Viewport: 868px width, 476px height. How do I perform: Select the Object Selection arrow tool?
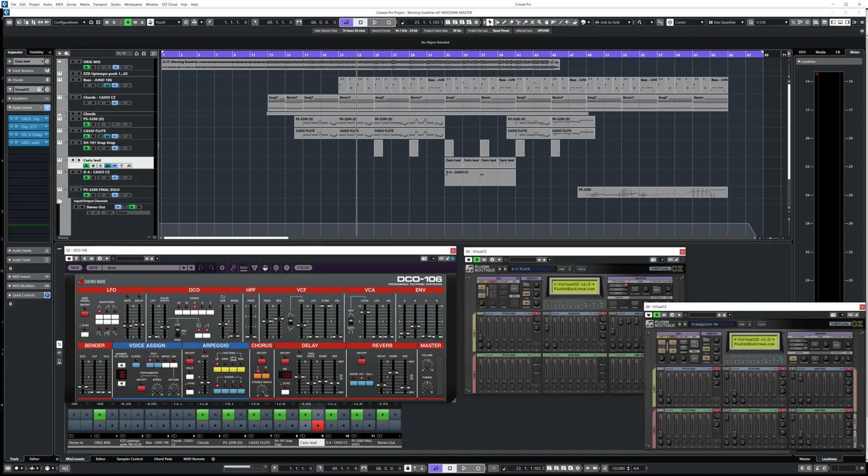coord(489,22)
